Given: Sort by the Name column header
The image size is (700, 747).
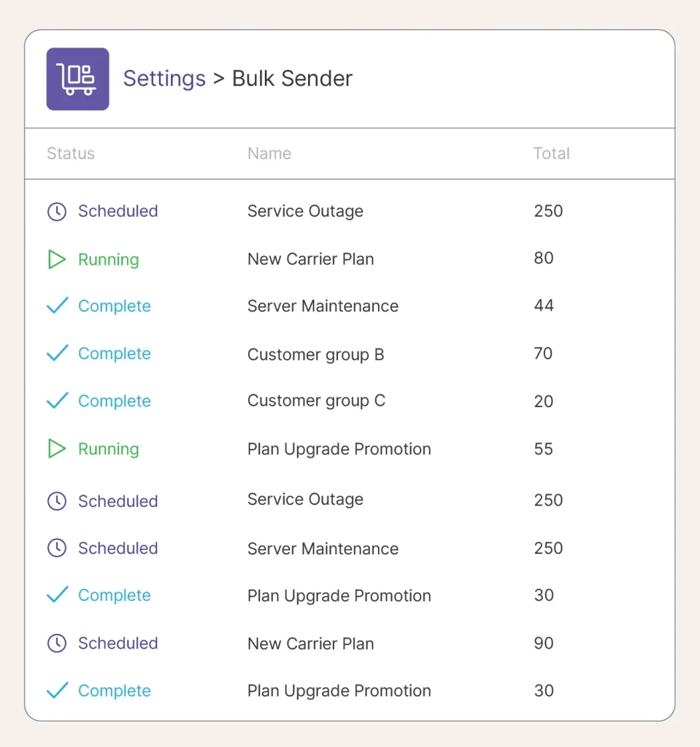Looking at the screenshot, I should [x=269, y=153].
